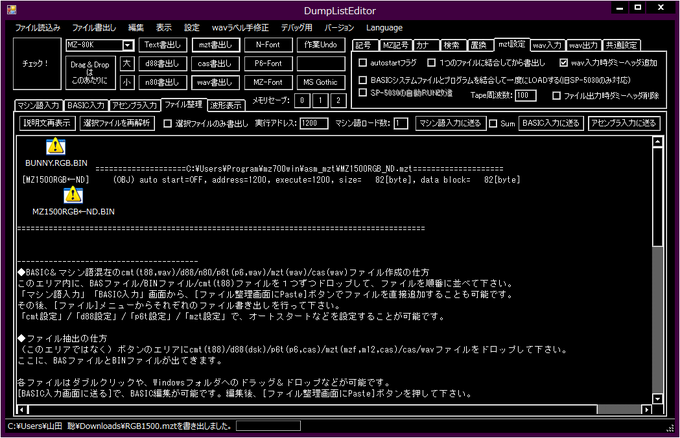Click the wav書出し button

(215, 82)
